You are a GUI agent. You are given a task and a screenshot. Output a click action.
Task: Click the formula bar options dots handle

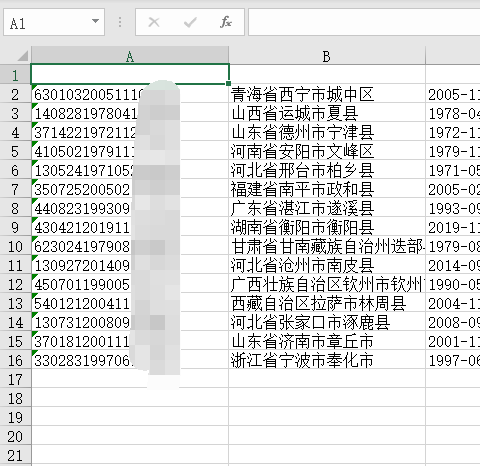coord(120,22)
